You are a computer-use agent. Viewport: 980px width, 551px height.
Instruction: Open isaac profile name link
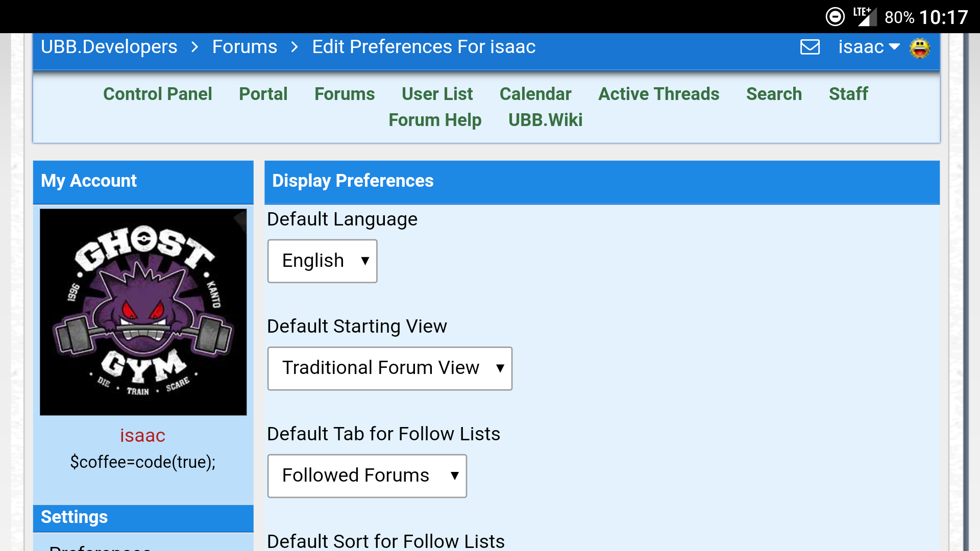point(143,435)
